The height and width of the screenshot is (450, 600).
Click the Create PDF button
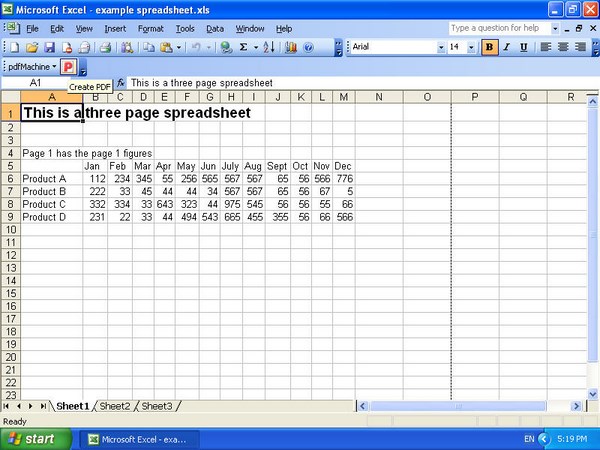pos(69,66)
